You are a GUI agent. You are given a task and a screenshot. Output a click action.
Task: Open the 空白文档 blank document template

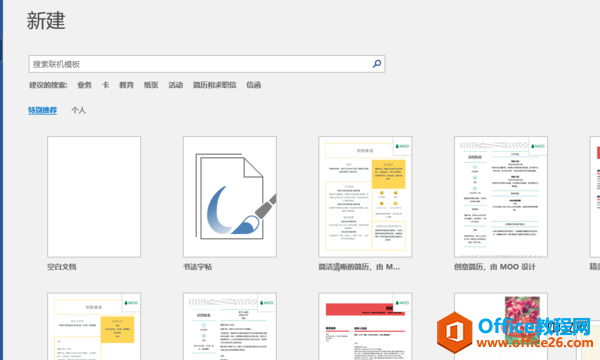pyautogui.click(x=94, y=197)
